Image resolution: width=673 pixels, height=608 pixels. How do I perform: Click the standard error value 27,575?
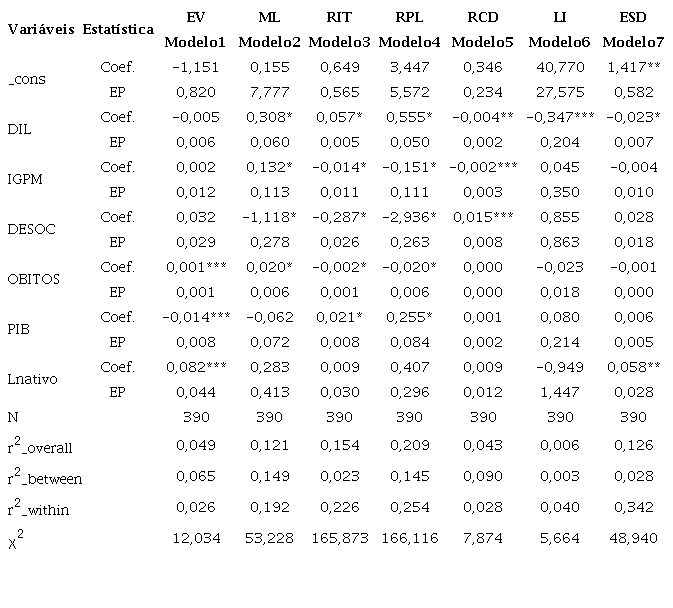tap(556, 91)
